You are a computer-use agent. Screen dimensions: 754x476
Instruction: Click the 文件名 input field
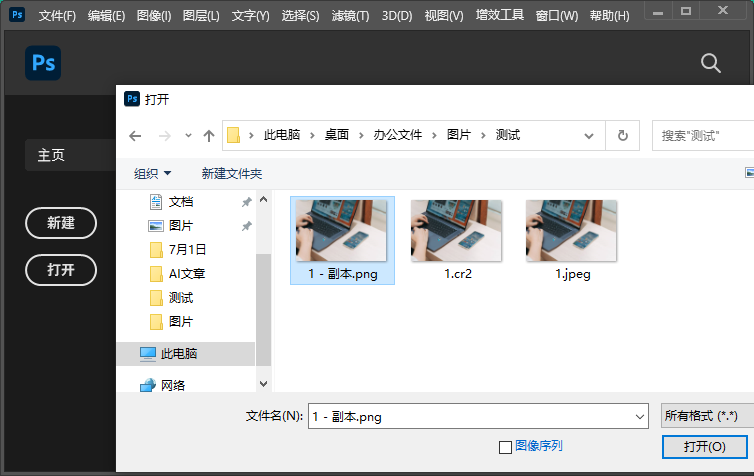478,416
